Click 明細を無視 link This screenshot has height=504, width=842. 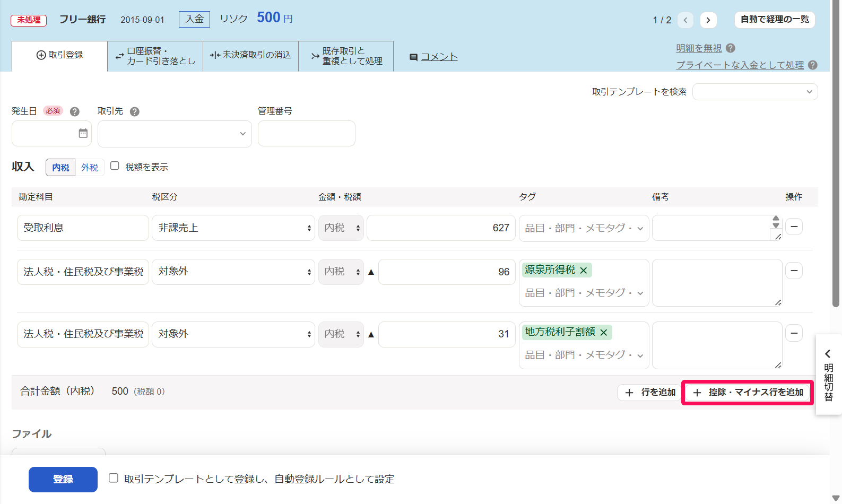coord(699,48)
